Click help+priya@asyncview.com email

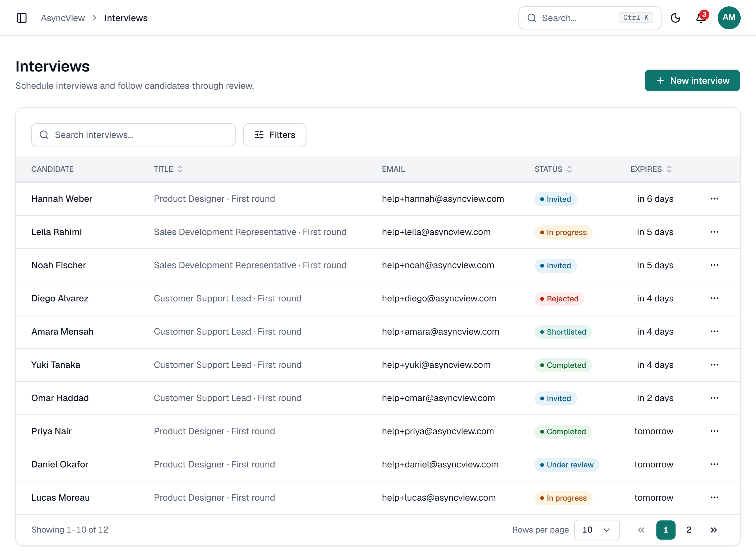click(x=438, y=431)
